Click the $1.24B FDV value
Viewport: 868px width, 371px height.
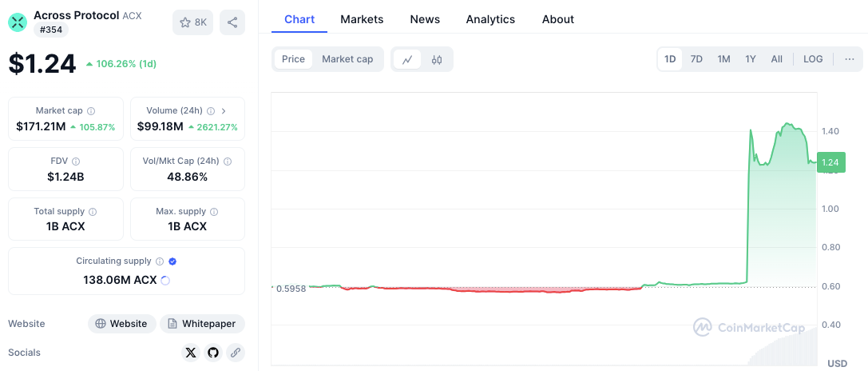coord(65,178)
